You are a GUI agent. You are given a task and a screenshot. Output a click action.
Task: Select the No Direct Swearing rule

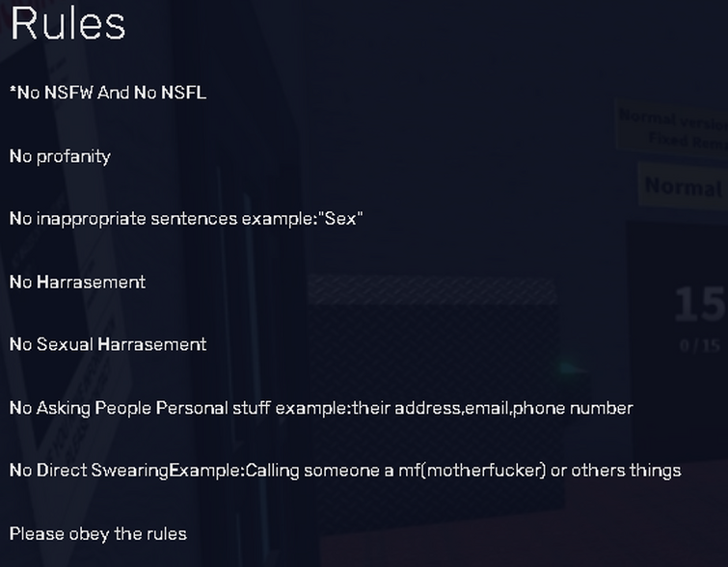click(345, 471)
